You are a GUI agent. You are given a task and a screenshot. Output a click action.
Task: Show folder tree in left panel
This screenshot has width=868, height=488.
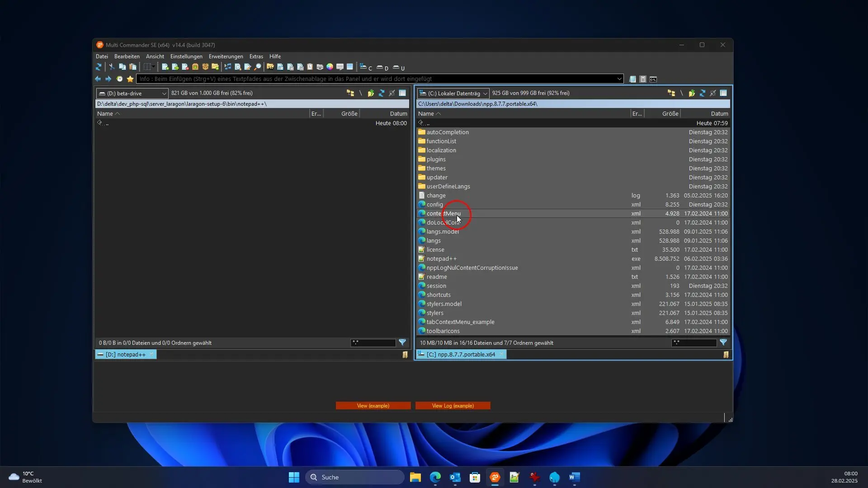(350, 93)
